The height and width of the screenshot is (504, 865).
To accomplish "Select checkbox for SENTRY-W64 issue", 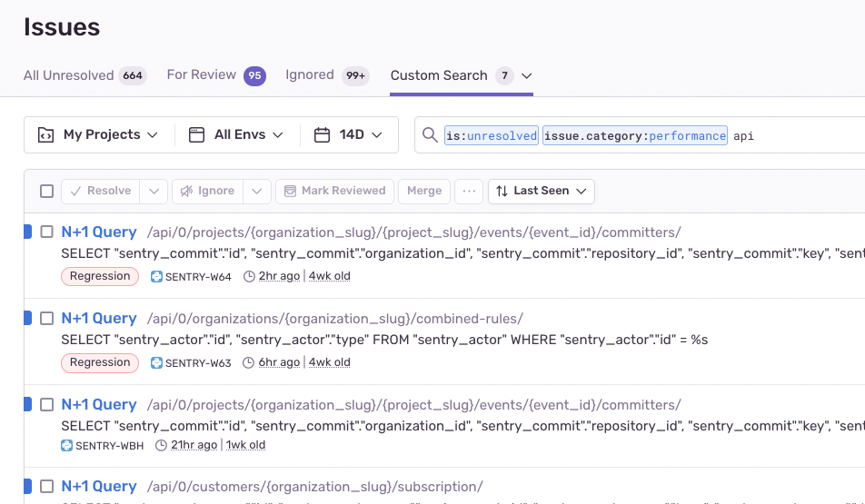I will [x=47, y=232].
